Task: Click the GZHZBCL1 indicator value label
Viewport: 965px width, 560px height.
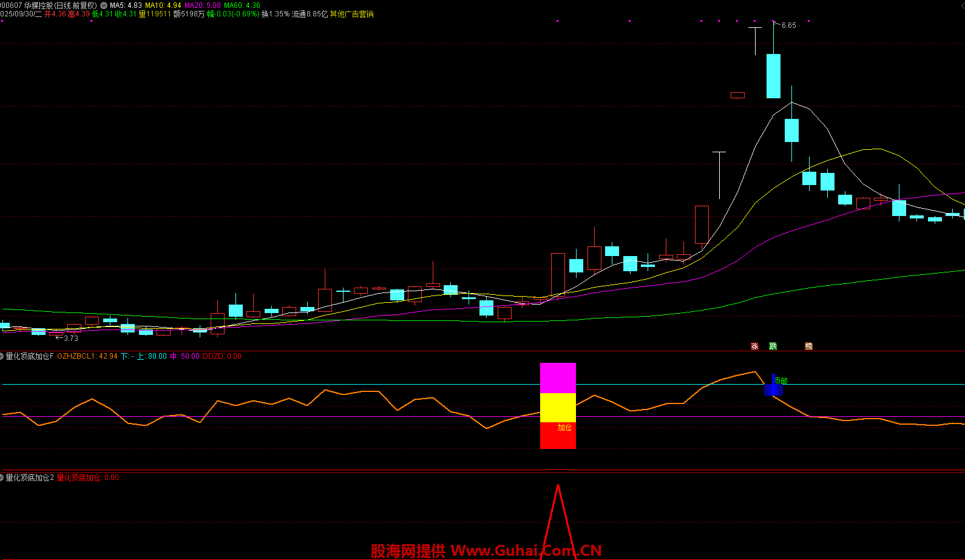Action: pos(87,357)
